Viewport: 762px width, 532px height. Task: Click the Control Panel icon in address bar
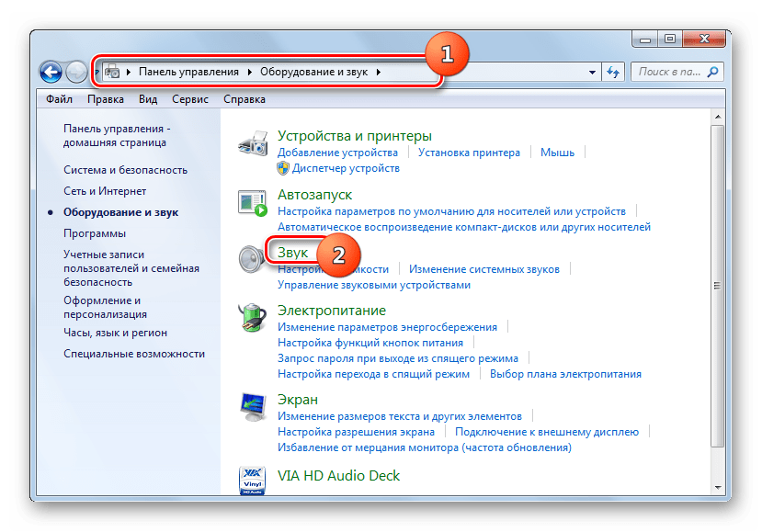112,72
